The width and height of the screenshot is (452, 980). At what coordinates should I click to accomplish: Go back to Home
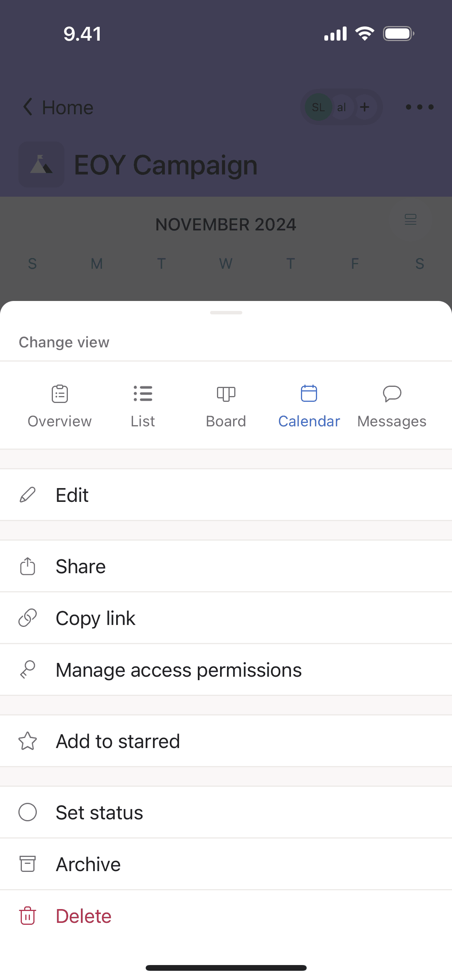tap(58, 107)
